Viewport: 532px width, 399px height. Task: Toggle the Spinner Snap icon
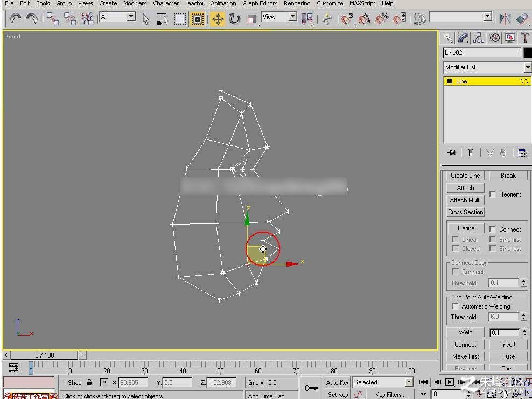[400, 19]
